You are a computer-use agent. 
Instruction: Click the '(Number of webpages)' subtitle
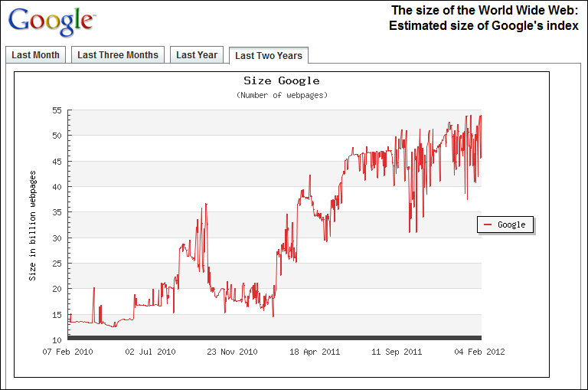(282, 95)
